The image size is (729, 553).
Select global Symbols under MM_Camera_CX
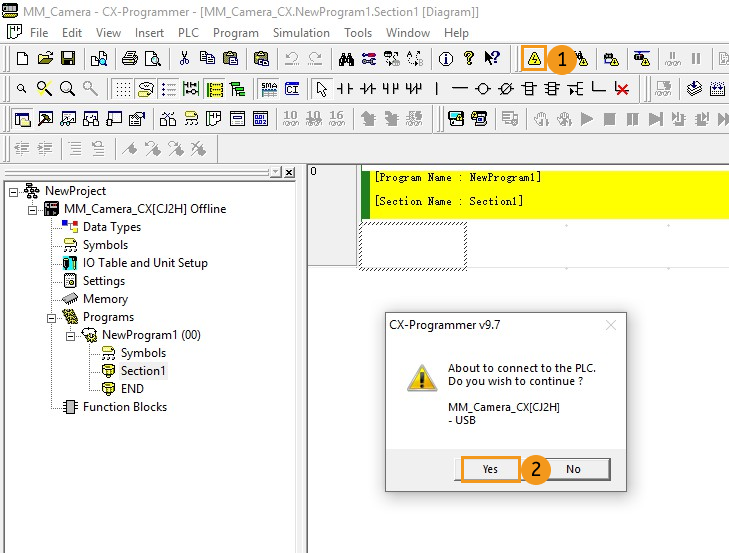[x=105, y=245]
